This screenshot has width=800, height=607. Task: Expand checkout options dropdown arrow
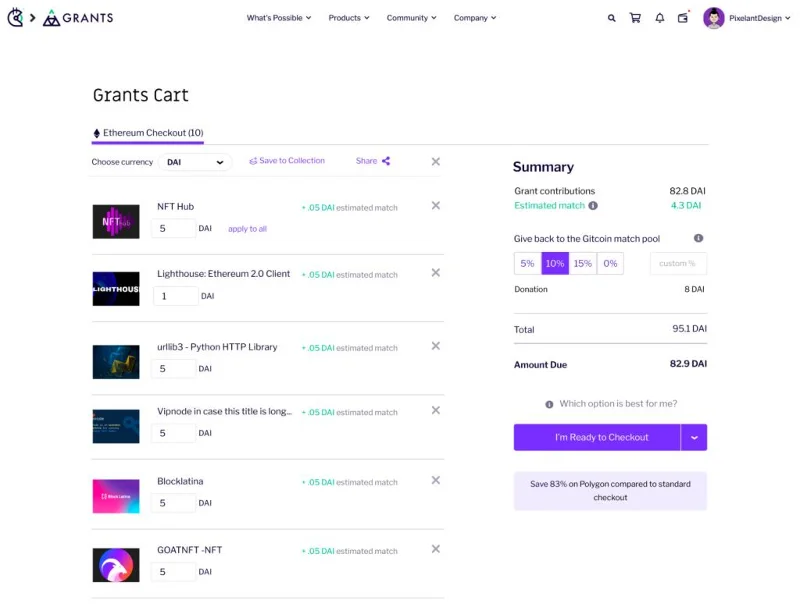[x=694, y=437]
